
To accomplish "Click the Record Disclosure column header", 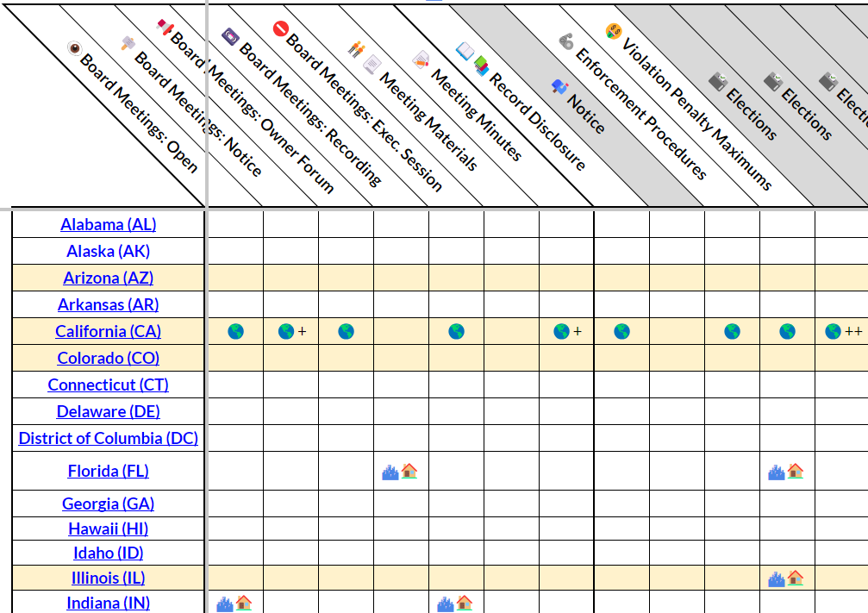I will click(x=537, y=122).
